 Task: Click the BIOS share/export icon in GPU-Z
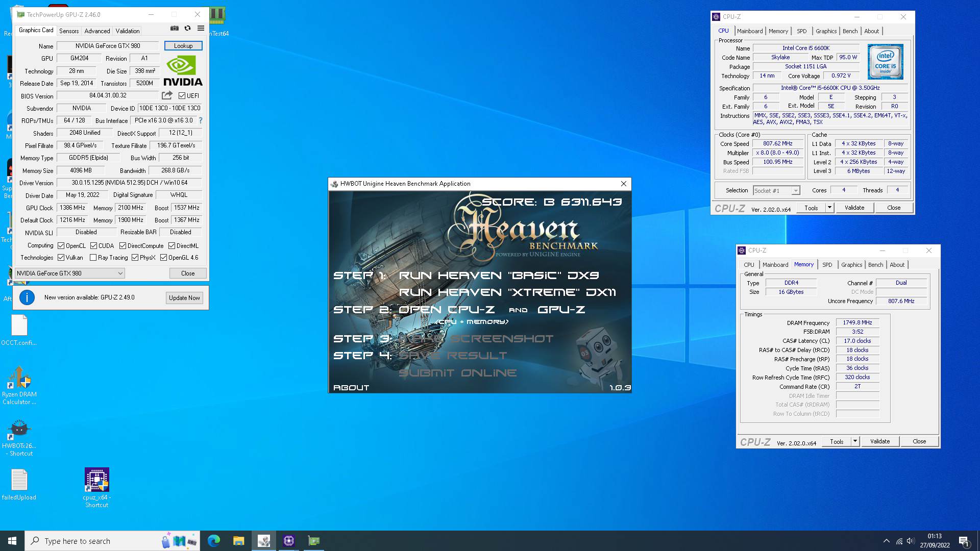coord(167,95)
